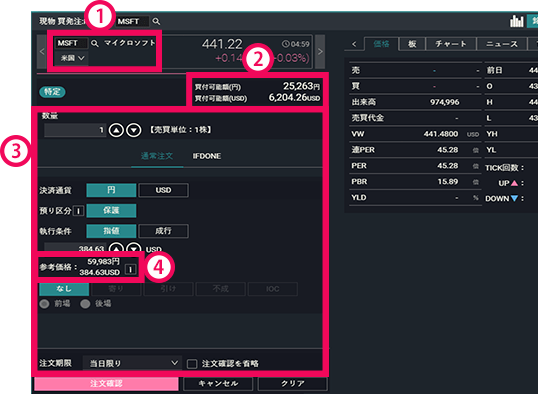
Task: Click the 数量 quantity input field
Action: (75, 130)
